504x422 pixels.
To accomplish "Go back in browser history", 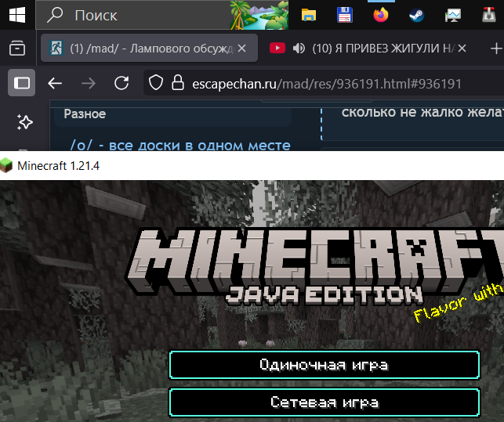I will pos(55,84).
